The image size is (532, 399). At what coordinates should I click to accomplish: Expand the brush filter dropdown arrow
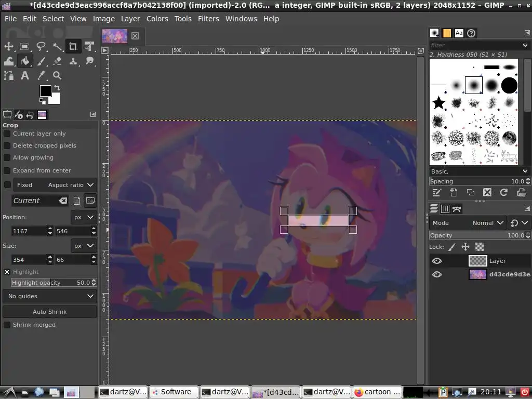(x=525, y=45)
